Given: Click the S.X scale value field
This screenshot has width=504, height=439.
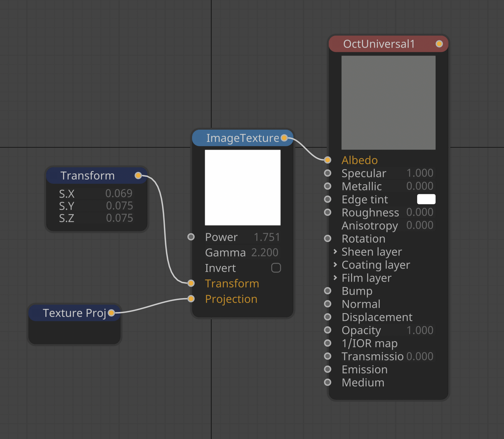Looking at the screenshot, I should coord(119,193).
